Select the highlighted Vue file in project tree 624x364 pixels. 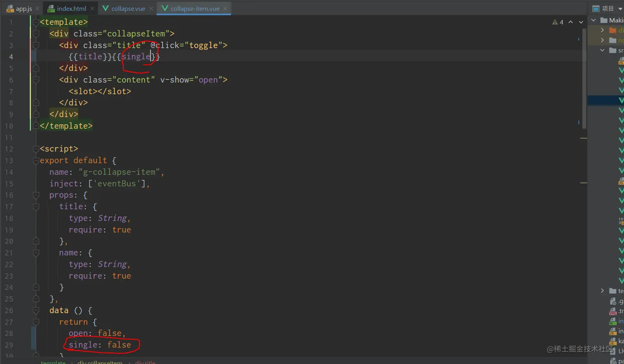click(621, 100)
